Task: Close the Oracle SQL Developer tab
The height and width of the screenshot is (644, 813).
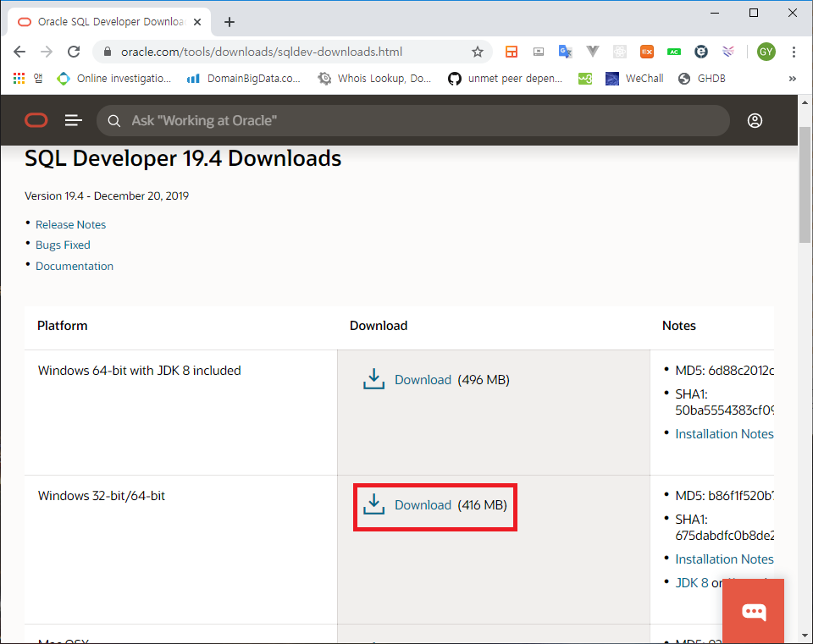Action: pos(197,22)
